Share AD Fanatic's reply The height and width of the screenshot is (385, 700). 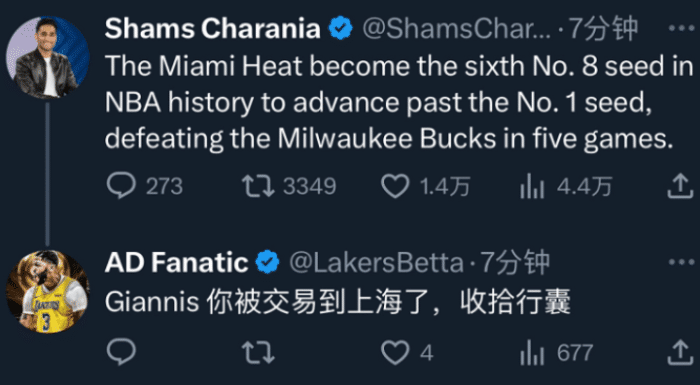(x=680, y=352)
